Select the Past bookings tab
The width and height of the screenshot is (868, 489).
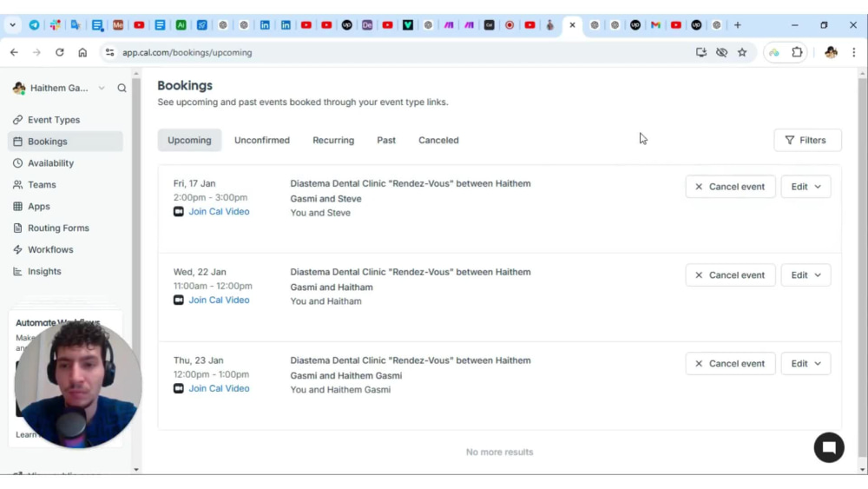pos(386,140)
